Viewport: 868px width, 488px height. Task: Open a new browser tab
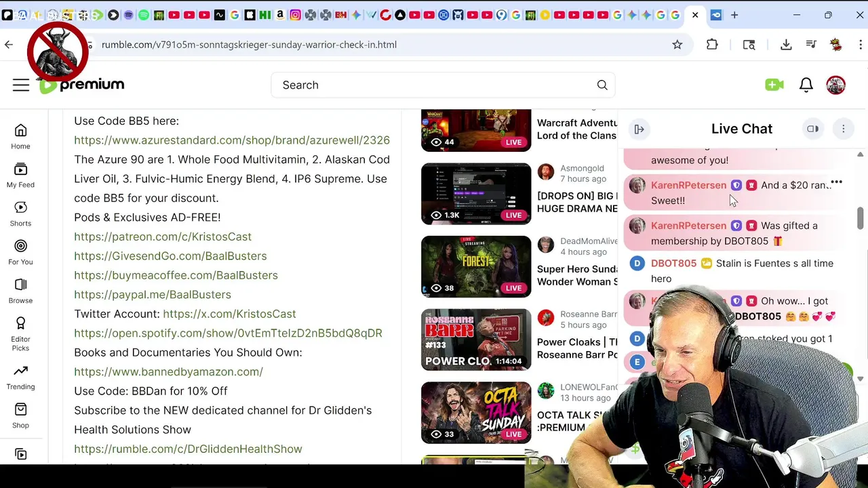click(734, 15)
